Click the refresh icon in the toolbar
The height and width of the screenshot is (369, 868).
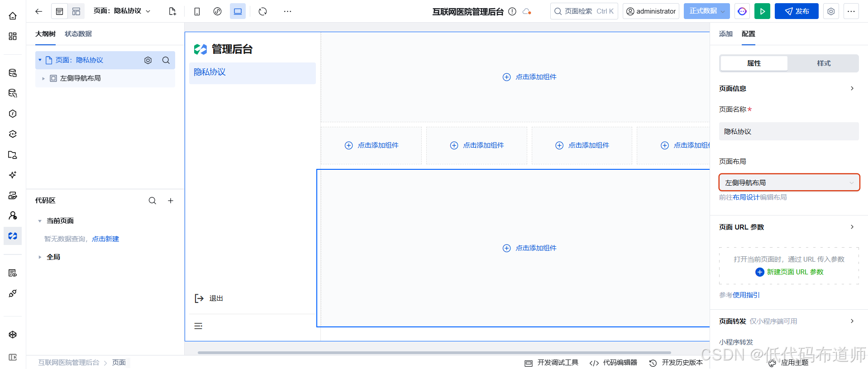(262, 11)
